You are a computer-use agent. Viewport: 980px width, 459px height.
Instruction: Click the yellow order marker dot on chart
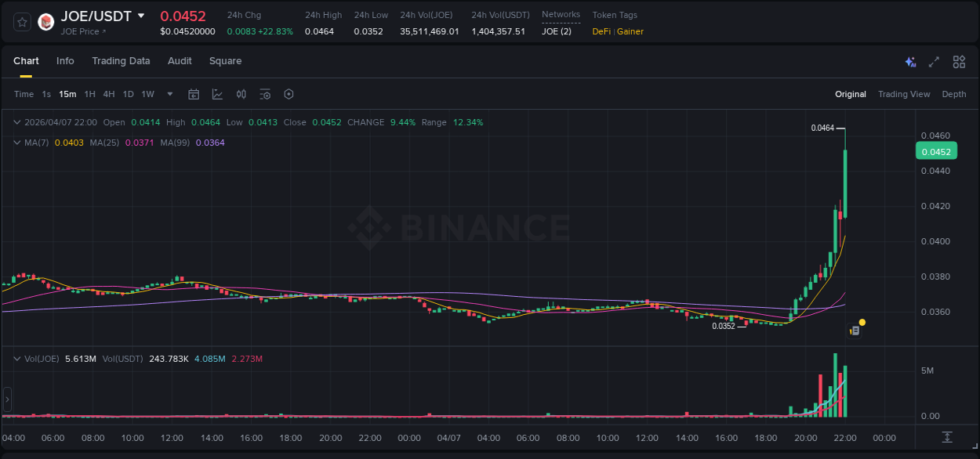[862, 322]
